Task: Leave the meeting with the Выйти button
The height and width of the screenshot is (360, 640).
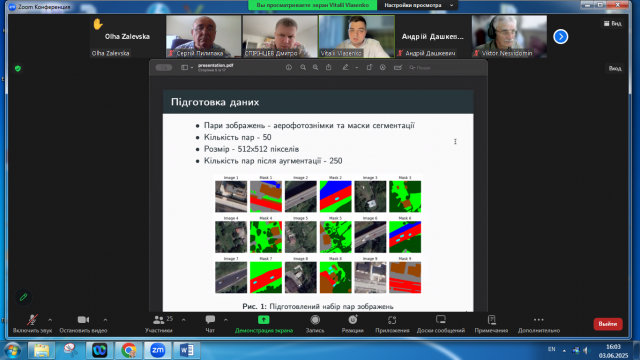Action: [608, 324]
